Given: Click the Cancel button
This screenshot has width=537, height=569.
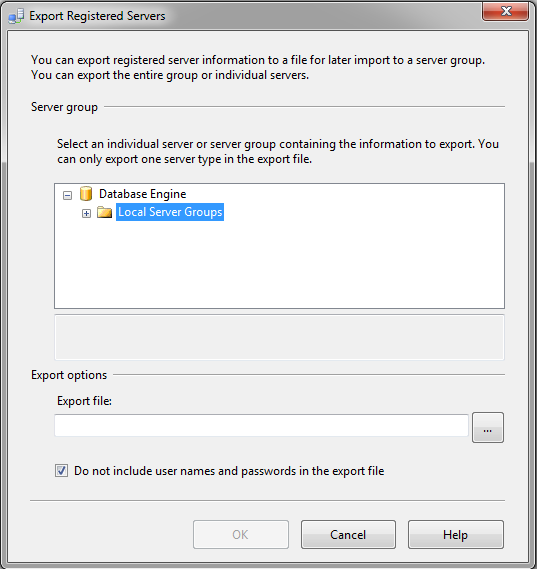Looking at the screenshot, I should 348,535.
